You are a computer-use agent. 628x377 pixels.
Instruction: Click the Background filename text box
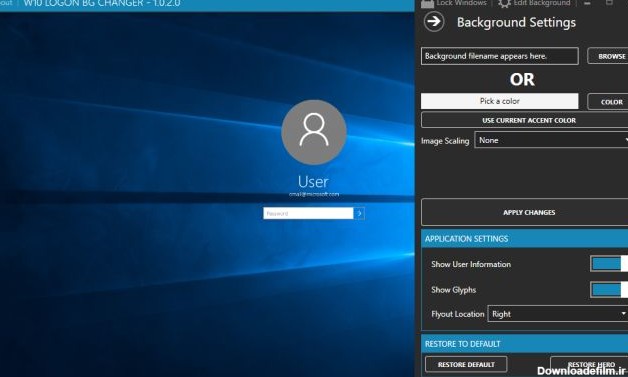point(499,56)
